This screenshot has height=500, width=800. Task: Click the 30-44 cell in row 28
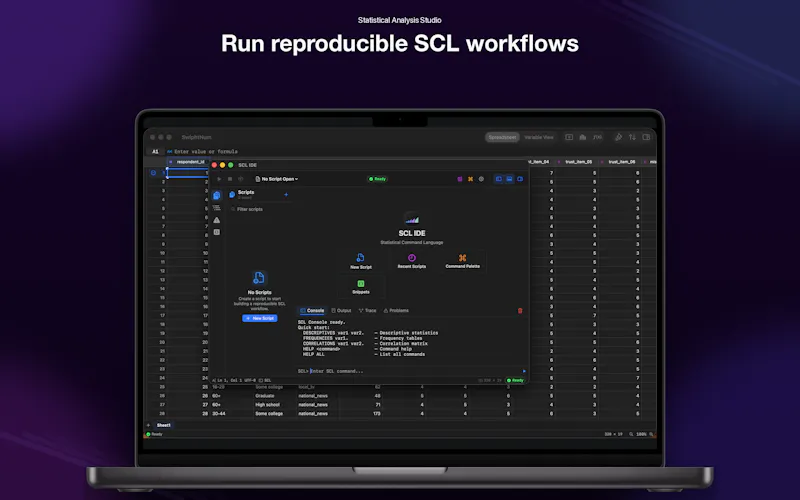(219, 414)
